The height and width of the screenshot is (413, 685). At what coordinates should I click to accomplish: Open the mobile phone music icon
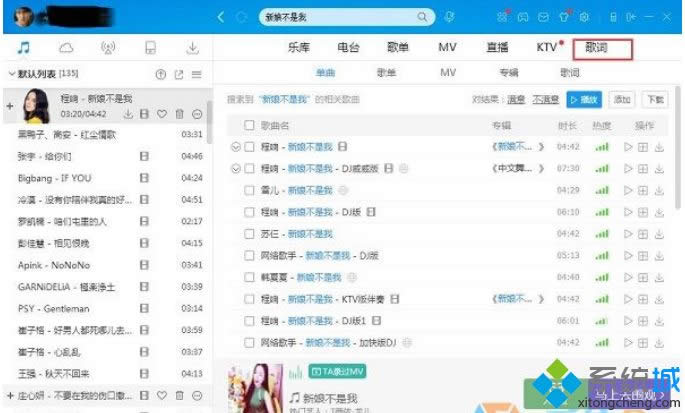150,47
